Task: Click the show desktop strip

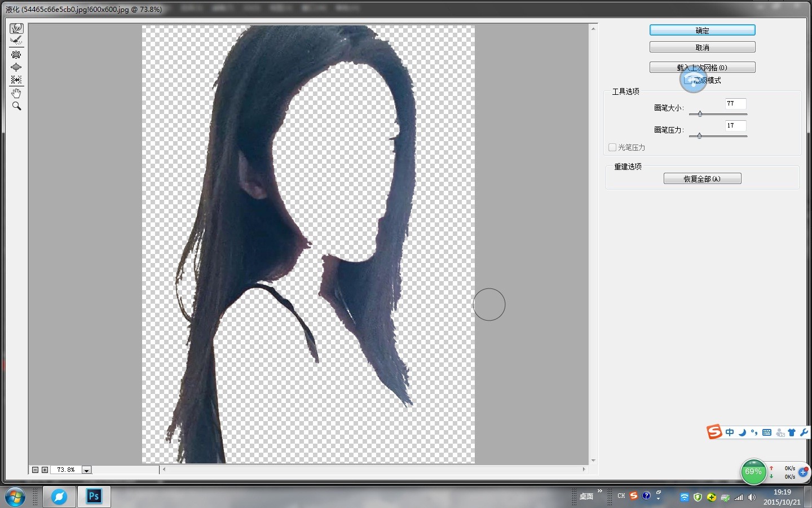Action: click(807, 497)
